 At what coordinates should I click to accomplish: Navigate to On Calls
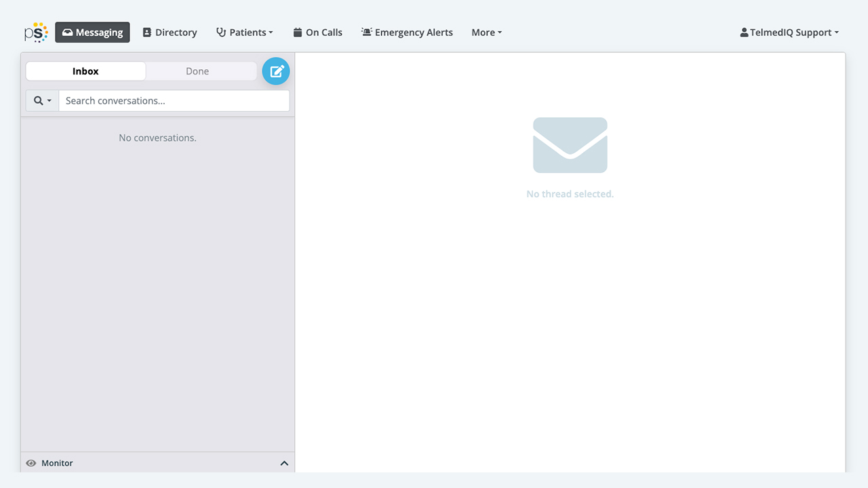pos(317,33)
